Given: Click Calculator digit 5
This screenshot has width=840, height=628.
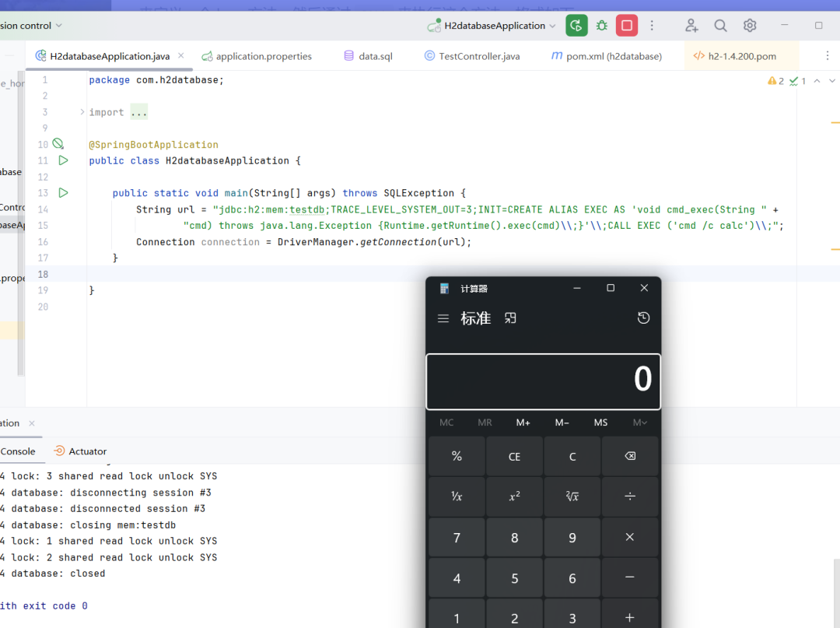Looking at the screenshot, I should coord(514,578).
